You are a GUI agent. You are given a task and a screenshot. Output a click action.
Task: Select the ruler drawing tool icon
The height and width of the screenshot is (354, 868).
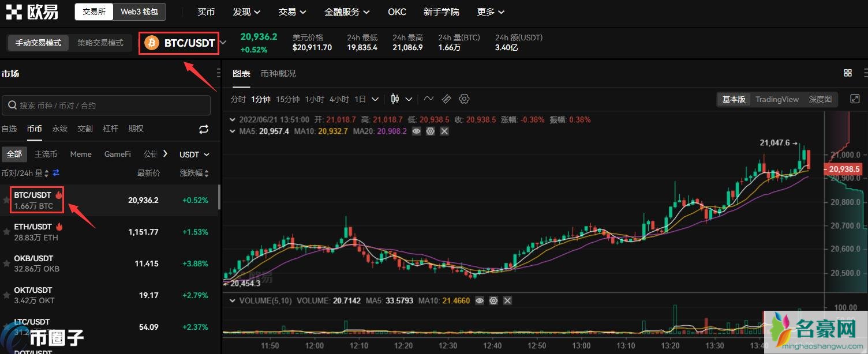click(446, 99)
